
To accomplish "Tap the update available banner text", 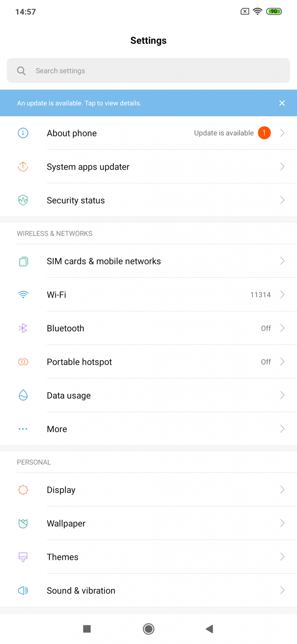I will pyautogui.click(x=79, y=103).
